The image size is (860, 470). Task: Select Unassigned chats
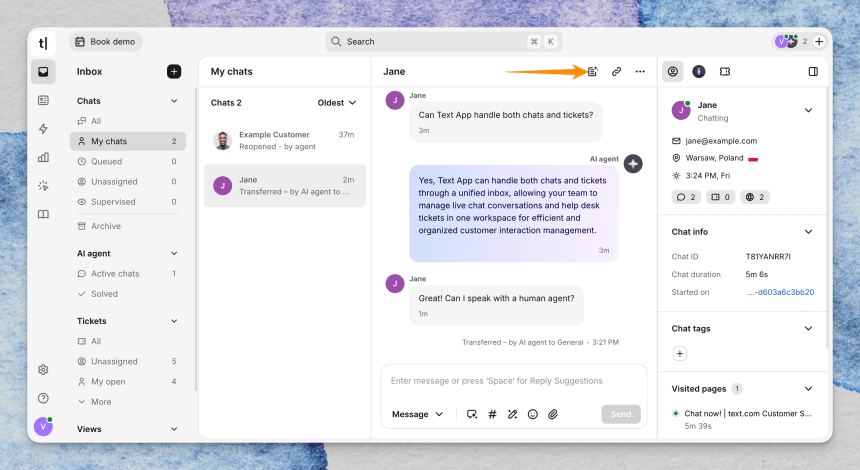(127, 182)
